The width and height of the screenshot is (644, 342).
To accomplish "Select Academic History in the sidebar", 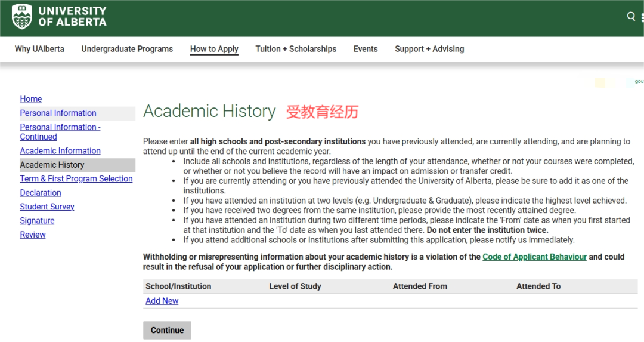I will click(x=52, y=165).
